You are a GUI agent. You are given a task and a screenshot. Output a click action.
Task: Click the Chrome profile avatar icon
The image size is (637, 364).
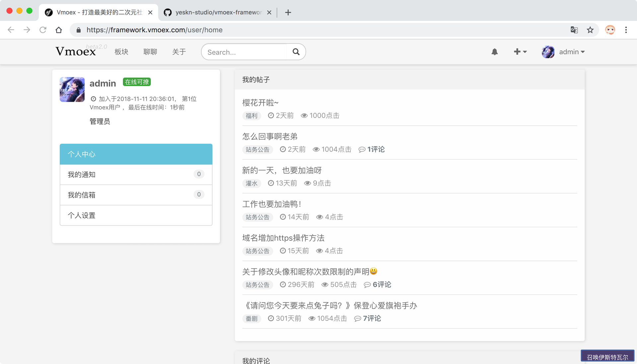[x=610, y=30]
